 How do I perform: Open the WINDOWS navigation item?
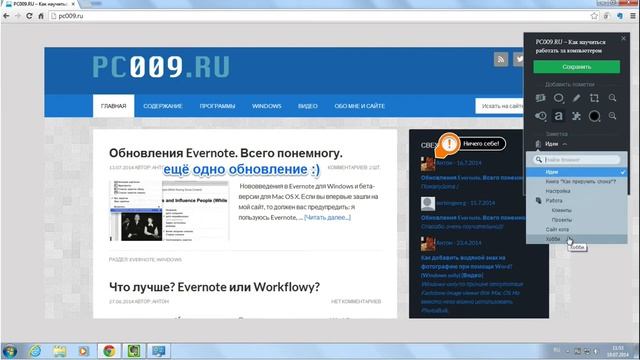(x=267, y=106)
